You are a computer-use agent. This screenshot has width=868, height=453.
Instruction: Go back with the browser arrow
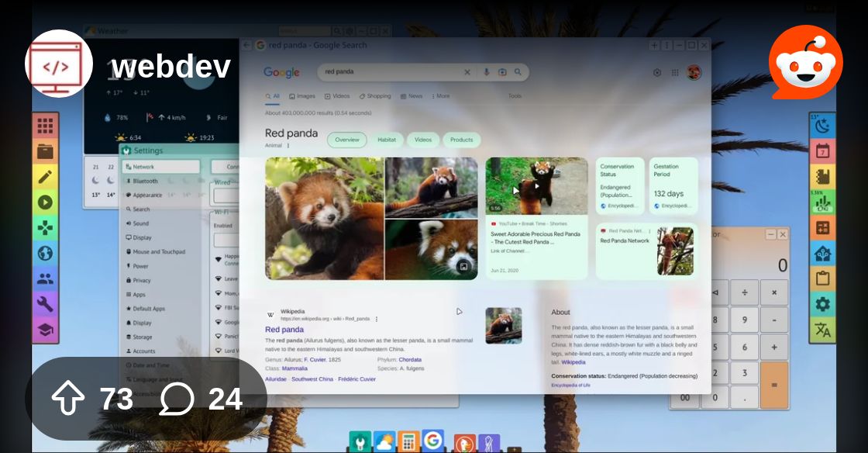click(x=247, y=46)
